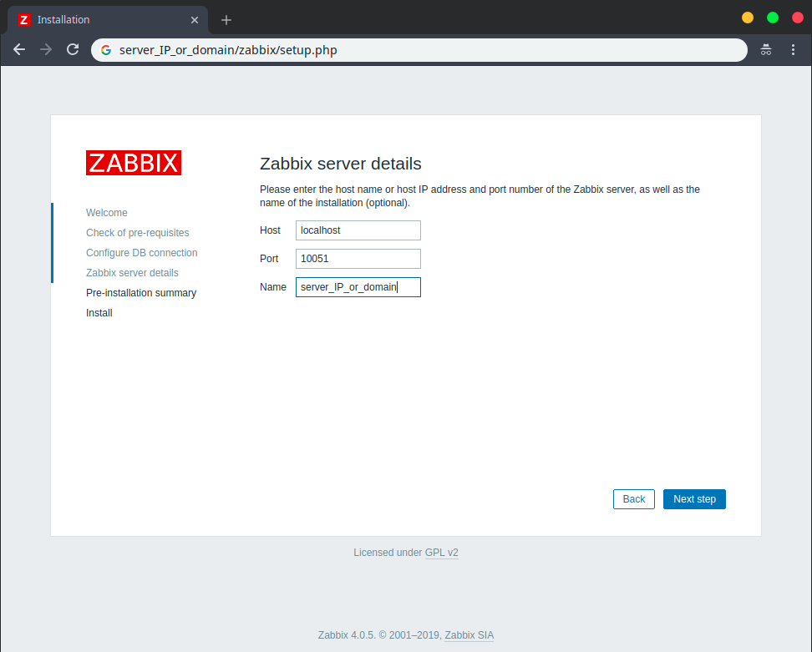Select Install step in sidebar
Screen dimensions: 812x652
(x=99, y=313)
